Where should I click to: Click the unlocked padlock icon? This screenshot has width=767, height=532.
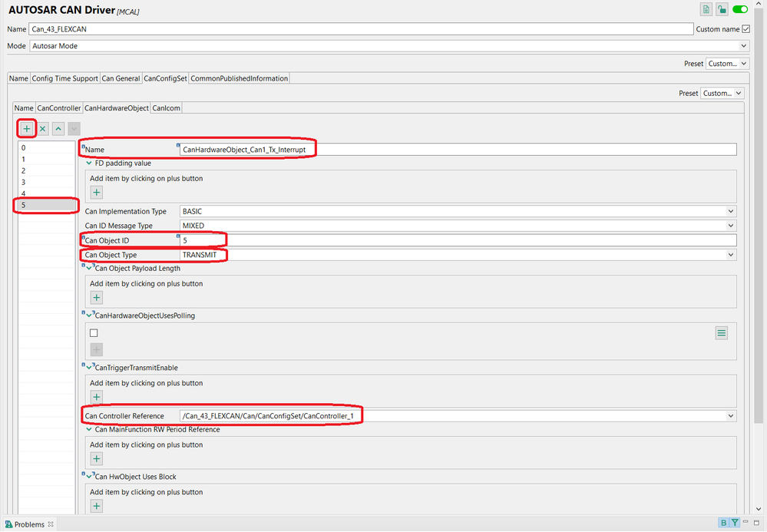tap(722, 9)
